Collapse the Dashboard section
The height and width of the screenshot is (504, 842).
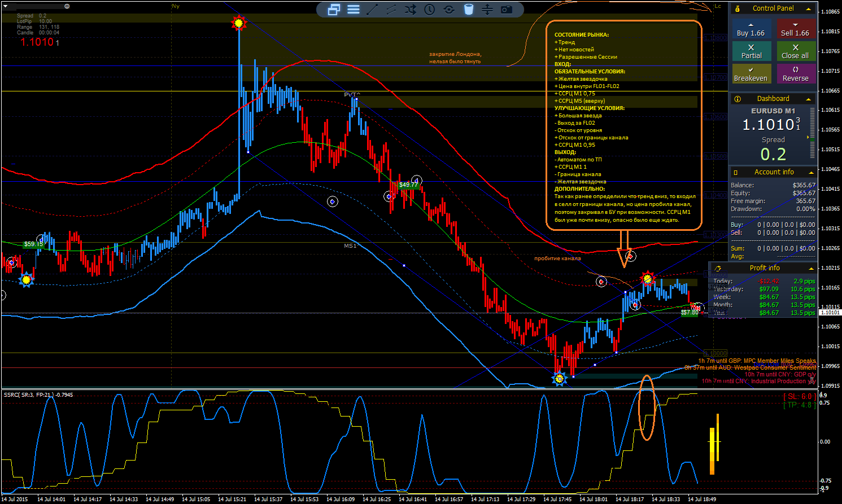808,99
